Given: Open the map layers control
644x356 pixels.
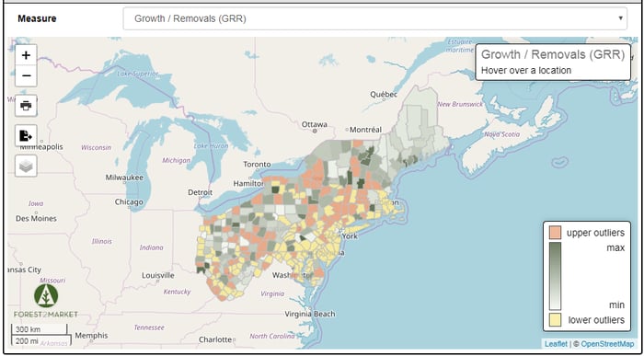Looking at the screenshot, I should (26, 166).
